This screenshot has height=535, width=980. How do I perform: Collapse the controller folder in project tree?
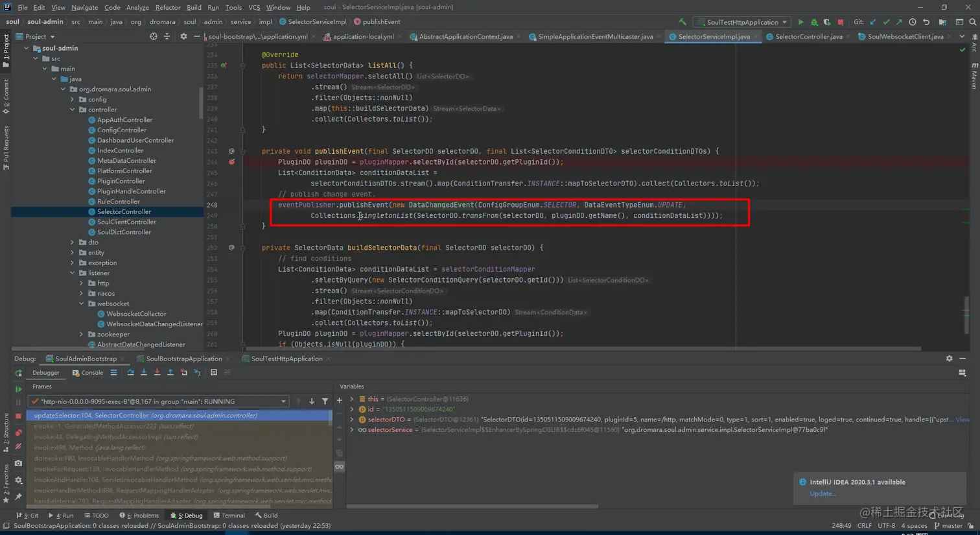(x=73, y=110)
